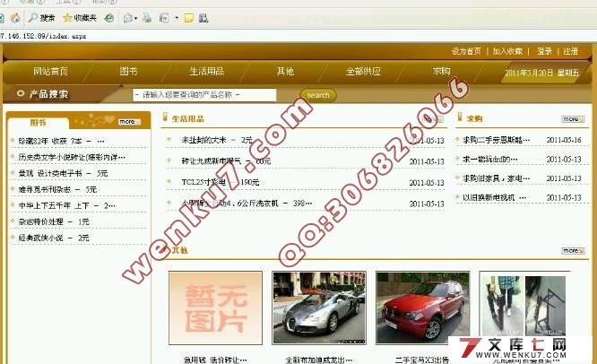Click the Print icon in the toolbar
Screen dimensions: 597x364
point(148,17)
